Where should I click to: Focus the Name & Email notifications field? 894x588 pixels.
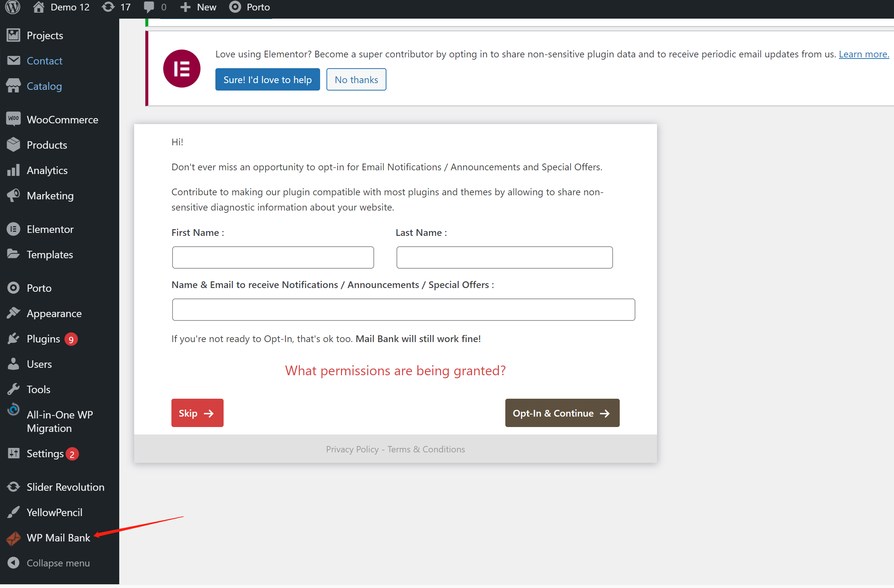[x=404, y=309]
